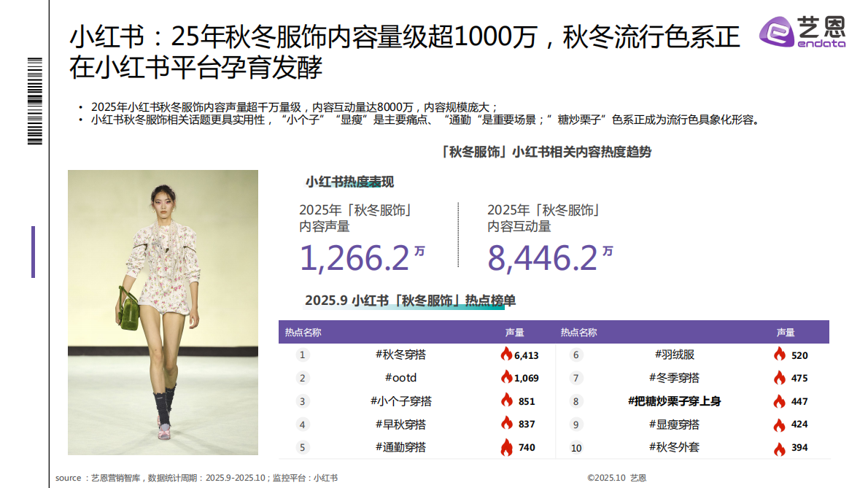Select the 热点名称 column header in left table

[301, 332]
